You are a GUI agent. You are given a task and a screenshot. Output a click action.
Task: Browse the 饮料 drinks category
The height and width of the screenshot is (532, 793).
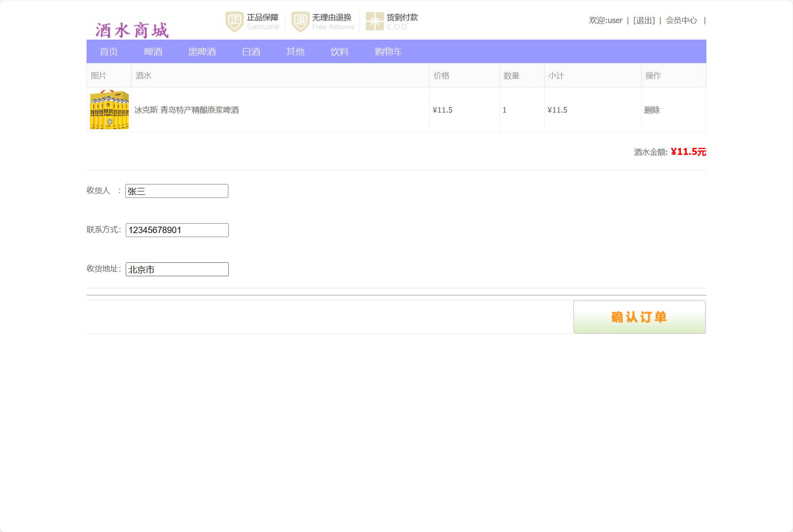click(340, 51)
